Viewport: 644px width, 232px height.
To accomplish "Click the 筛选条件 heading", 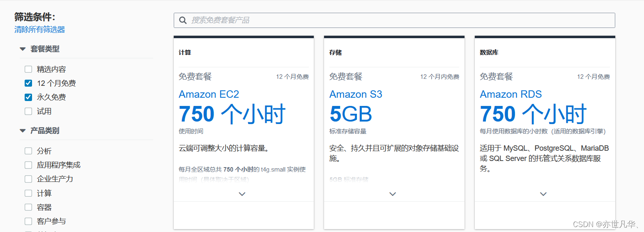I will click(34, 17).
